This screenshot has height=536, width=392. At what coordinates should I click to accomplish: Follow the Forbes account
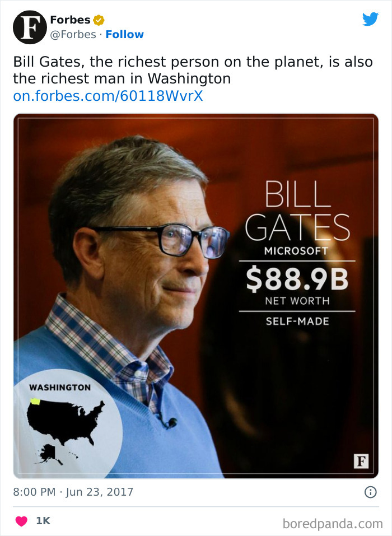(x=124, y=34)
